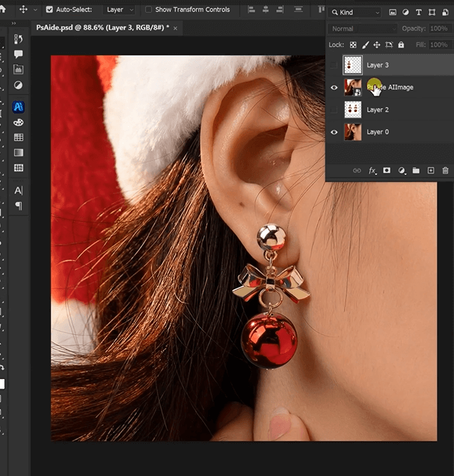Image resolution: width=454 pixels, height=476 pixels.
Task: Create a new group folder icon
Action: click(x=416, y=170)
